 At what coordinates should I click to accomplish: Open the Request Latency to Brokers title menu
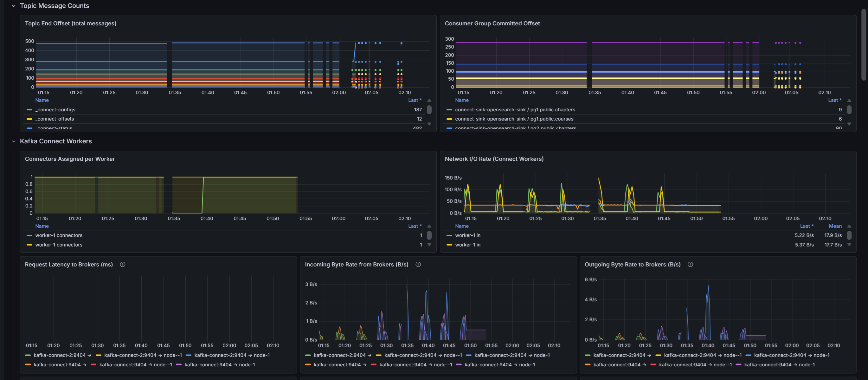pyautogui.click(x=69, y=265)
